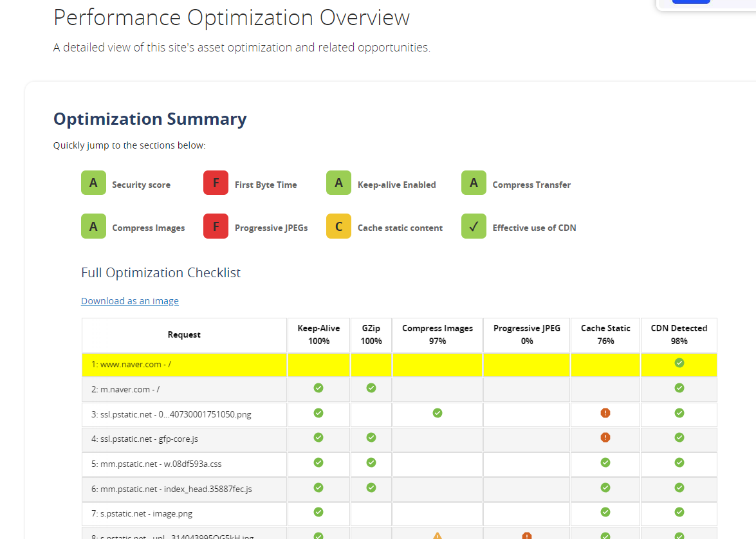
Task: Click Cache Static check for w.08df593a.css row
Action: [x=605, y=463]
